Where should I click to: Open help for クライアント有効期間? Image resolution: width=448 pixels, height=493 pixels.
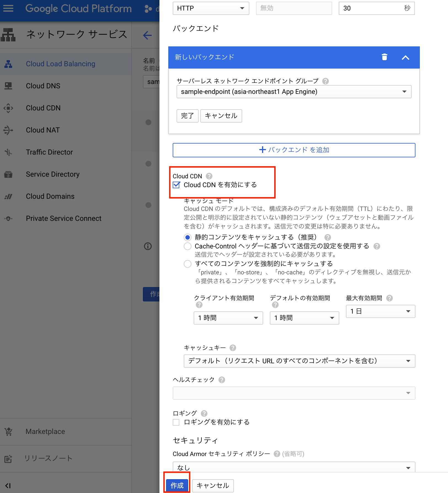[x=199, y=304]
